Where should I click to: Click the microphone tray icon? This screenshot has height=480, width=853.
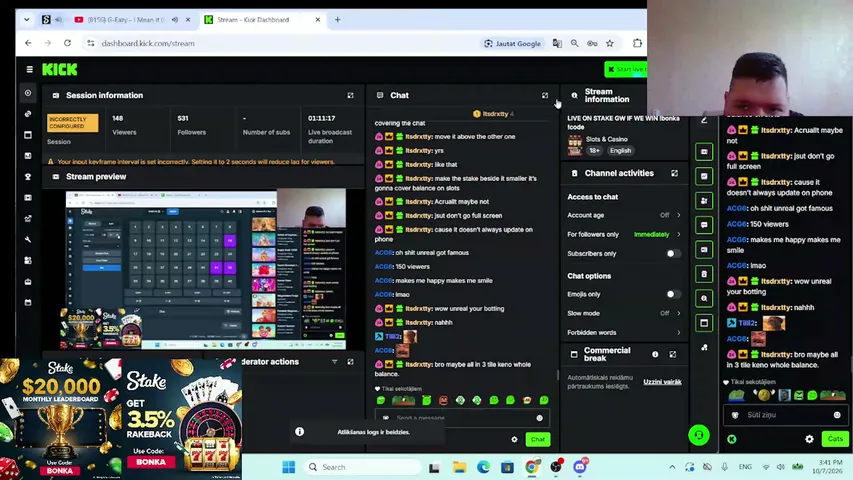(x=724, y=467)
